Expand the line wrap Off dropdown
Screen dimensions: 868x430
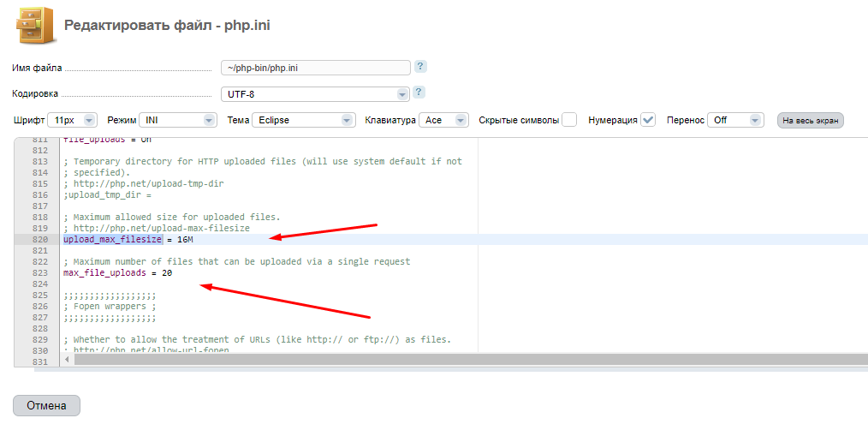[734, 120]
